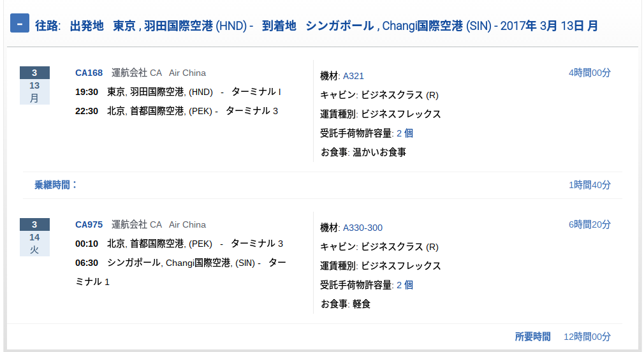
Task: Click the 所要時間 total time label
Action: point(532,337)
